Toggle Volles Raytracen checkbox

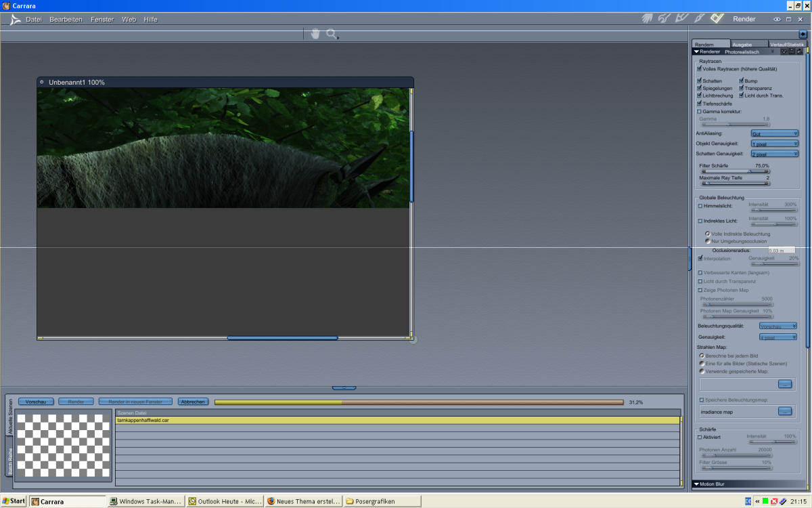click(700, 68)
